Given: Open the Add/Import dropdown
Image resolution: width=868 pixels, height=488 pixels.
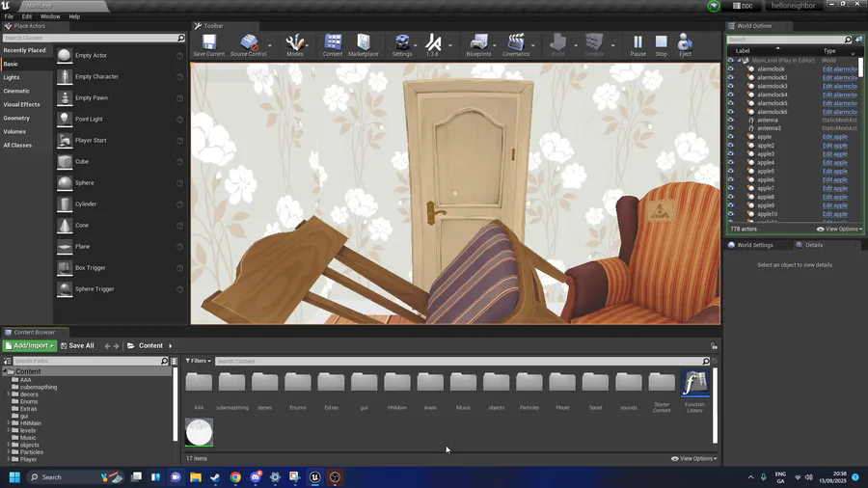Looking at the screenshot, I should tap(29, 346).
